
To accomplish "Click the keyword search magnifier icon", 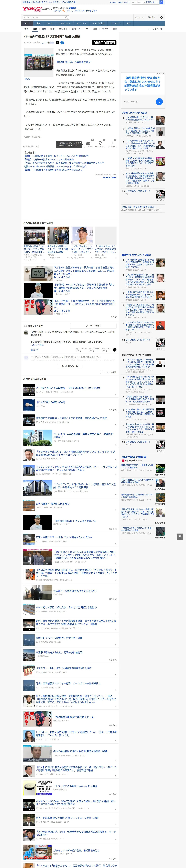I will click(66, 18).
